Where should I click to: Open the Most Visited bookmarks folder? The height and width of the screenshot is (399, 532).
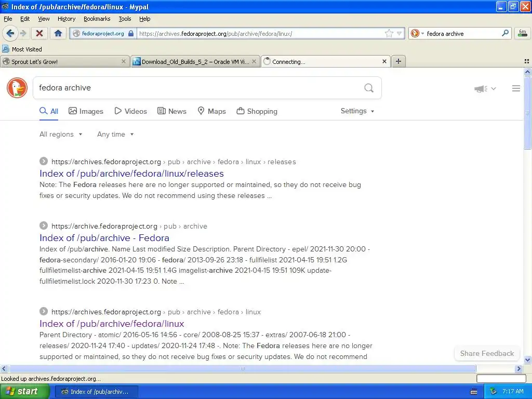22,49
